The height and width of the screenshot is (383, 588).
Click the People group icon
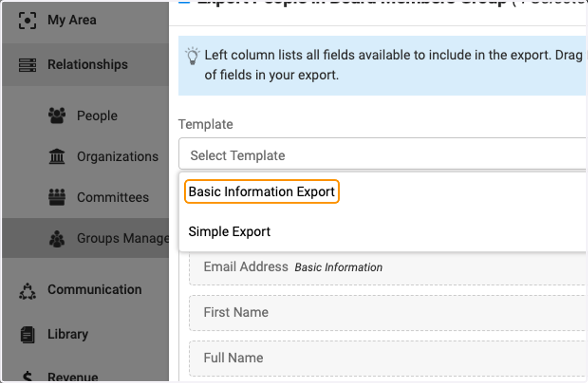(x=57, y=116)
